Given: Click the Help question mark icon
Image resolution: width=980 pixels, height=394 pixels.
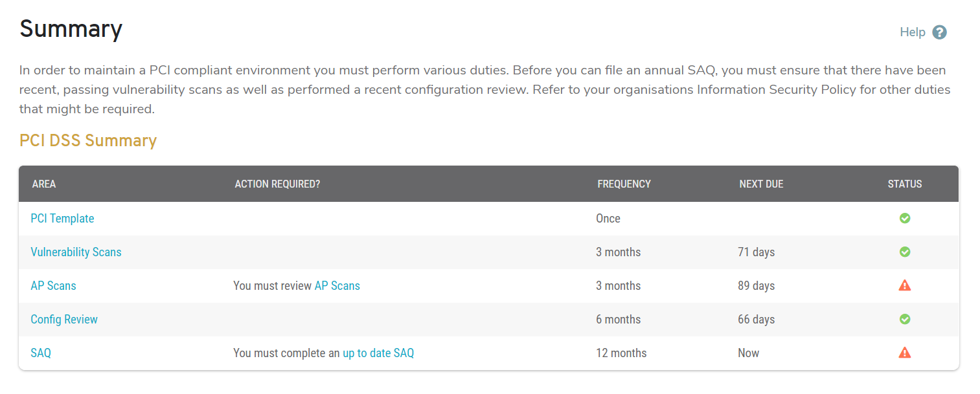Looking at the screenshot, I should pos(939,32).
